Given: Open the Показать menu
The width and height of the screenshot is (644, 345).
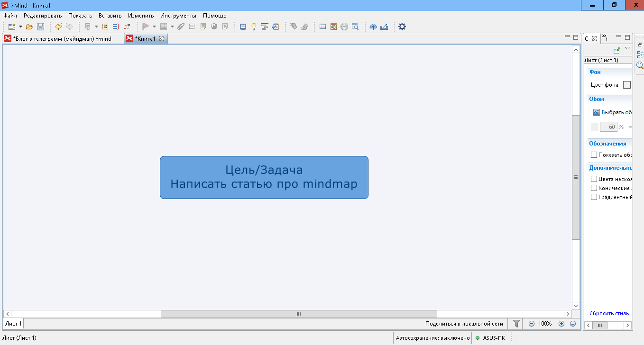Looking at the screenshot, I should 80,16.
